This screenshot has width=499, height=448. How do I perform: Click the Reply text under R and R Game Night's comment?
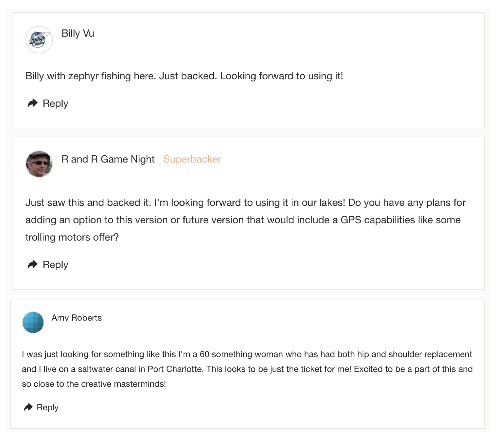[55, 265]
